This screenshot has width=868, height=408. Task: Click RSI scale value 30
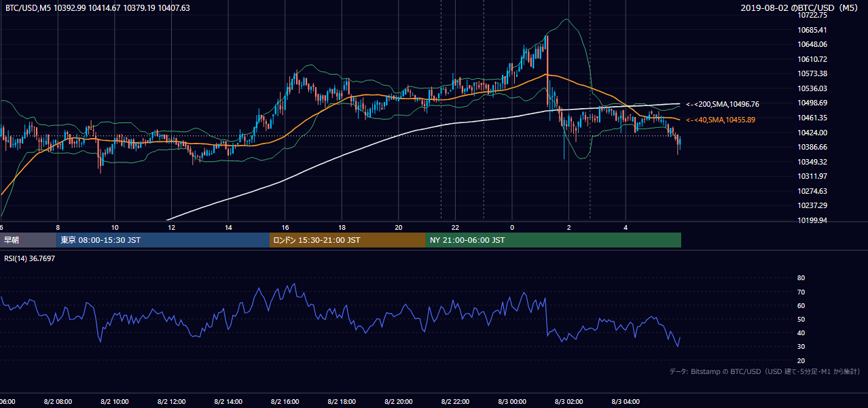click(801, 347)
